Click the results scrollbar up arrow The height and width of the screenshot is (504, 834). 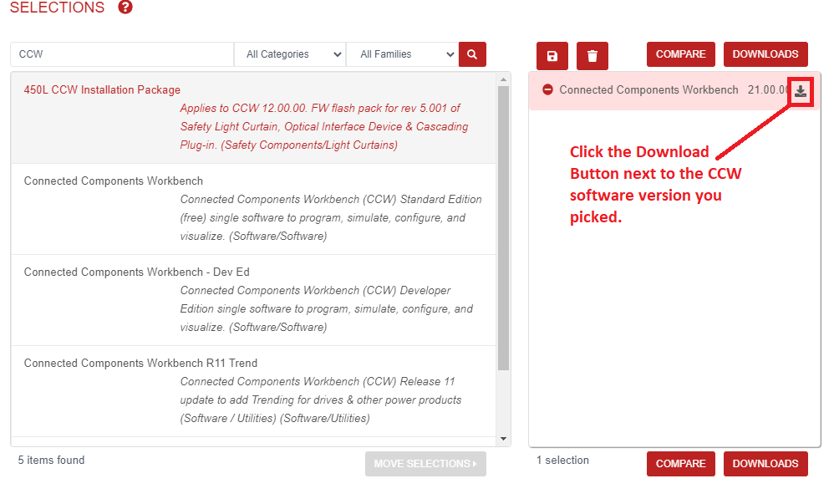pyautogui.click(x=503, y=79)
